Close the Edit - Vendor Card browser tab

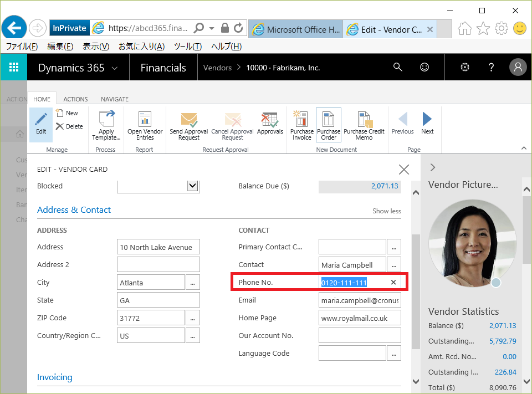click(429, 29)
